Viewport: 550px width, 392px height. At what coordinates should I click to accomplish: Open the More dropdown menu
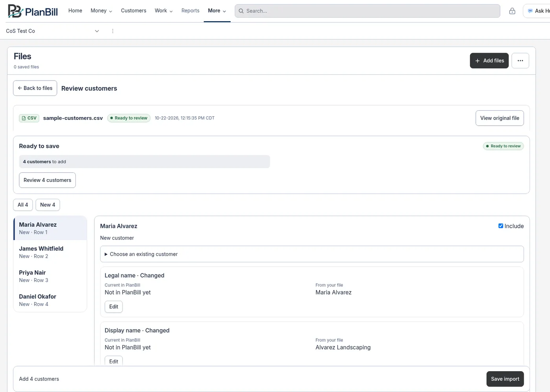pos(217,11)
